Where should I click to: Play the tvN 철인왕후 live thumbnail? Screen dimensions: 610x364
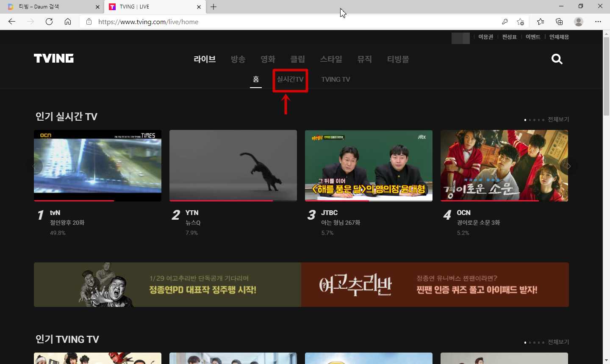pos(97,165)
